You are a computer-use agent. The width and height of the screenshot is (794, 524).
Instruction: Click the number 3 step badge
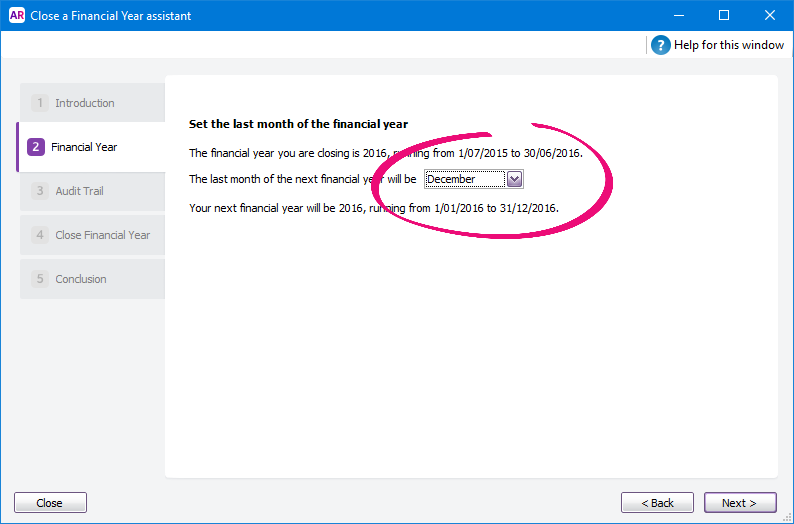point(40,191)
